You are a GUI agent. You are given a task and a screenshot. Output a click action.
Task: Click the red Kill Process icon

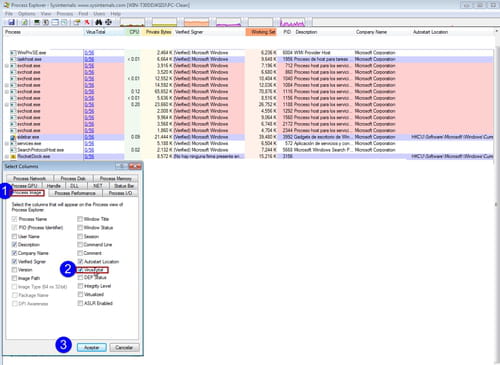click(87, 22)
